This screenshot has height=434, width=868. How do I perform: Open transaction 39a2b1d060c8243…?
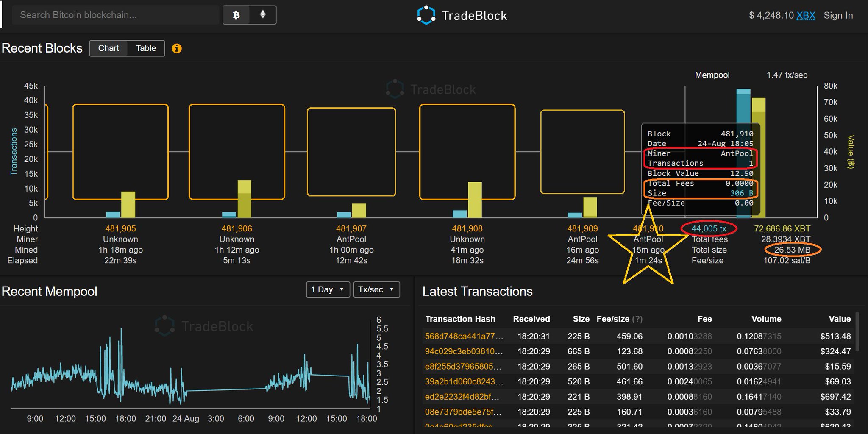(x=464, y=381)
